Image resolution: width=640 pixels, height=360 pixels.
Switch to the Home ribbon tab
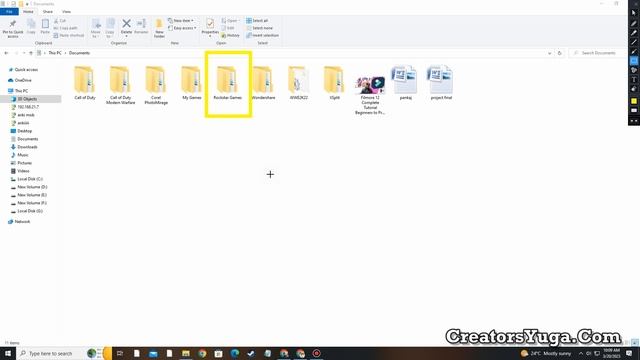(28, 12)
